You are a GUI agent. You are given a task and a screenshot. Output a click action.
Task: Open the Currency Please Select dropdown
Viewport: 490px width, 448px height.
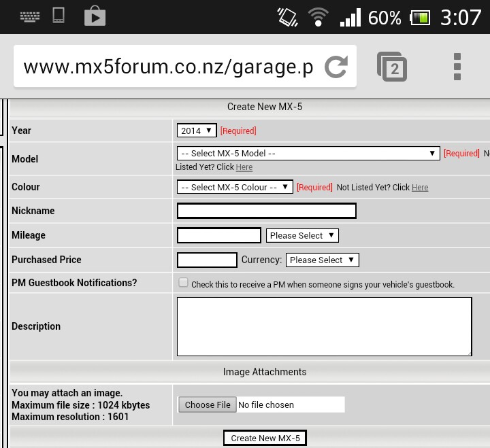pos(322,260)
